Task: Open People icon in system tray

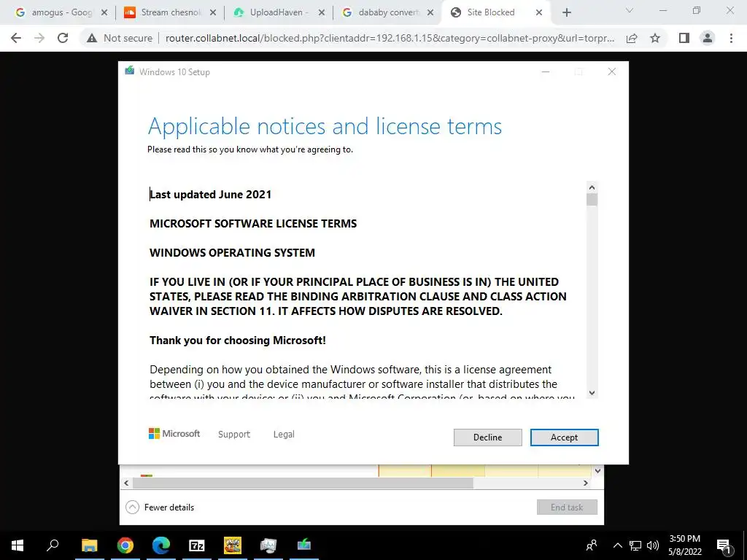Action: click(592, 545)
